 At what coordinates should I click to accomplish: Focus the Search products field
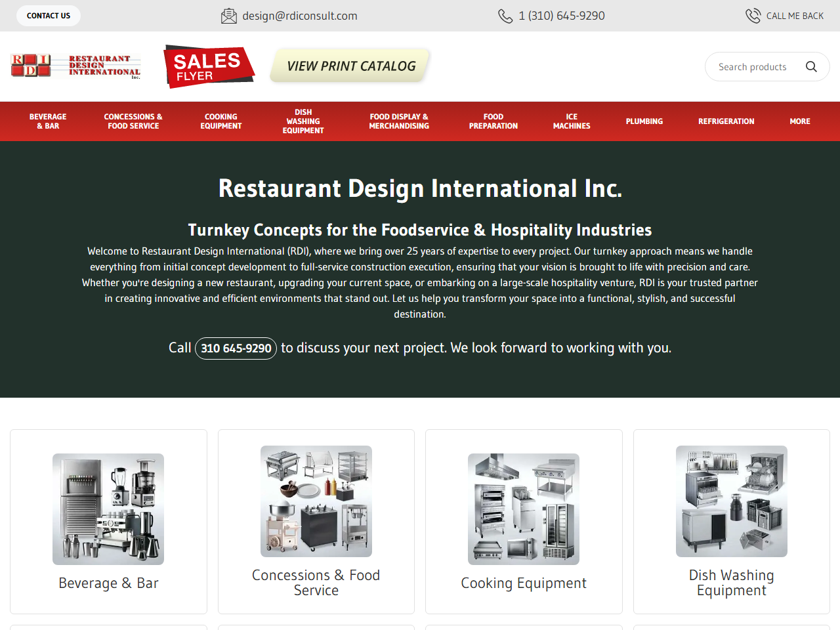pos(755,67)
